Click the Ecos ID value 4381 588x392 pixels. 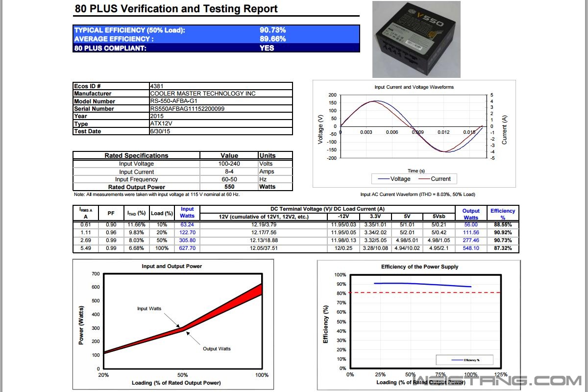[x=157, y=86]
